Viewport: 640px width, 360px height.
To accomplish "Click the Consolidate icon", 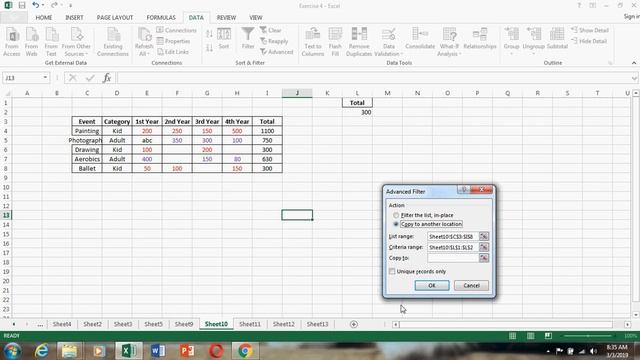I will coord(420,38).
